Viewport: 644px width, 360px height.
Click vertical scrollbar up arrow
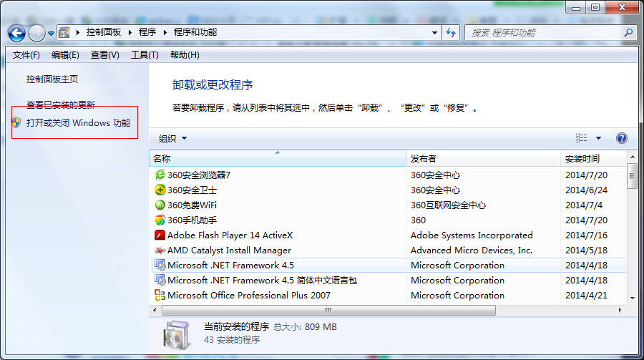click(632, 157)
